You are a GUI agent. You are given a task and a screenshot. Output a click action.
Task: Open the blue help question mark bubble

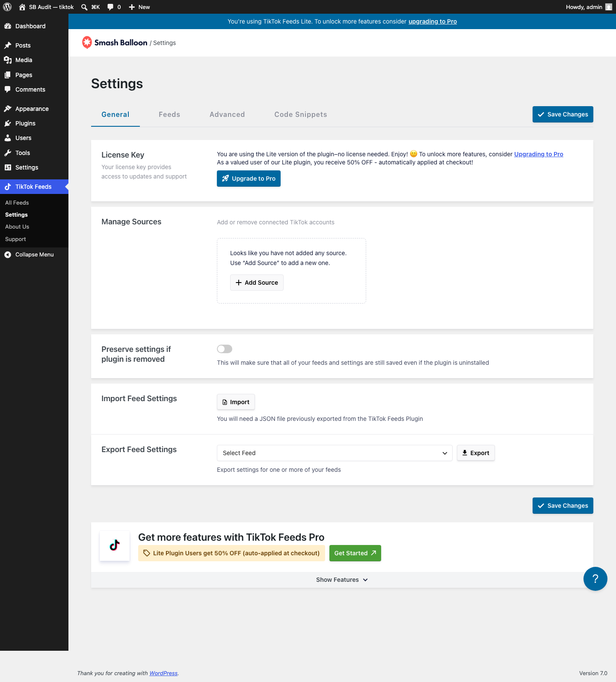595,579
